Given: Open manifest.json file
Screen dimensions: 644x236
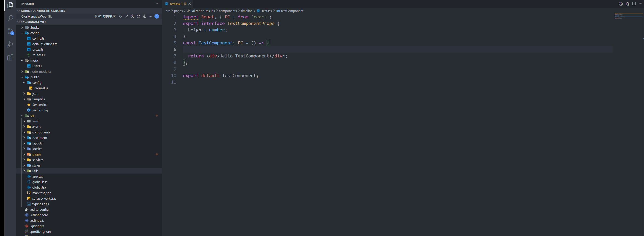Looking at the screenshot, I should pyautogui.click(x=42, y=193).
